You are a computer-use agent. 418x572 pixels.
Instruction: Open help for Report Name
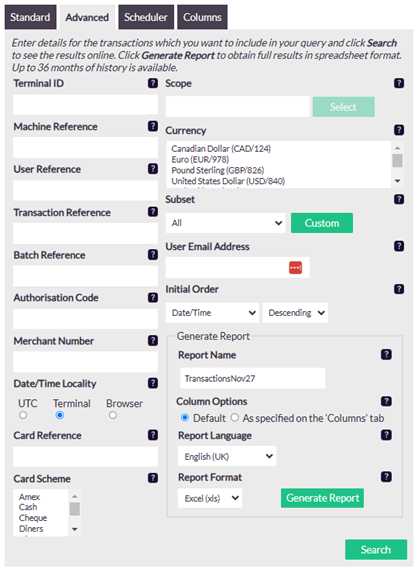click(386, 355)
